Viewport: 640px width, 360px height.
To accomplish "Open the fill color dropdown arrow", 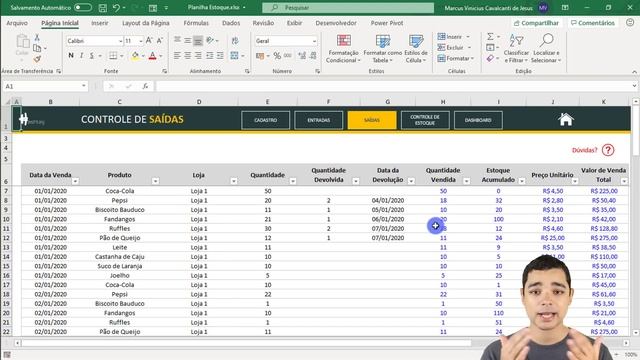I will 143,56.
